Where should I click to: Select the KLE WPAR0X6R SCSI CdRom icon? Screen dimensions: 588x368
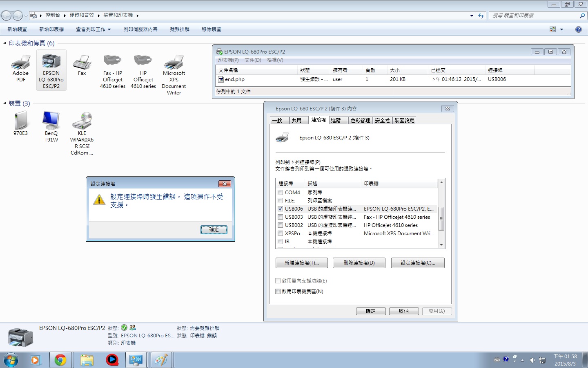(82, 121)
